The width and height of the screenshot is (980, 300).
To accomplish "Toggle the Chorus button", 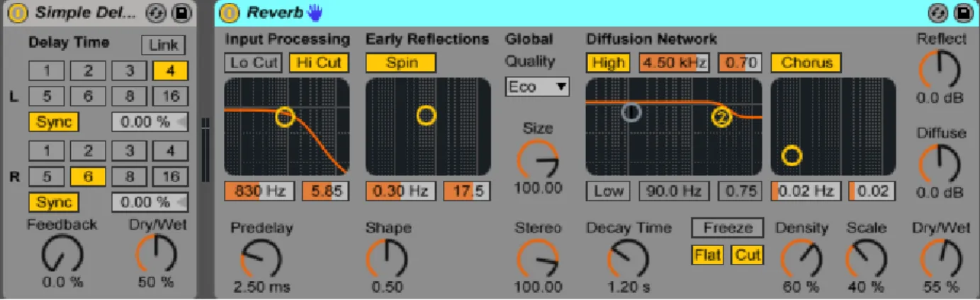I will tap(806, 62).
